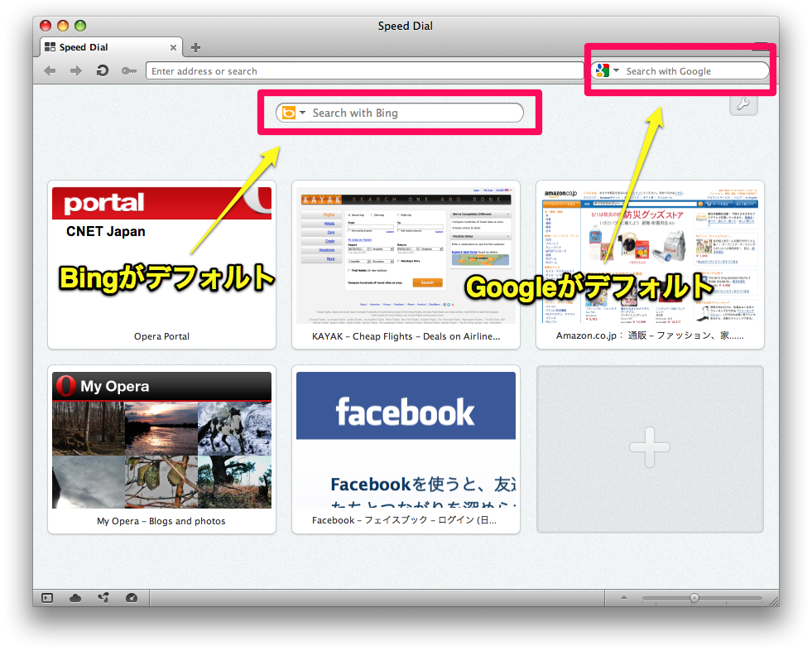The image size is (812, 656).
Task: Open the password wand key icon
Action: (x=129, y=71)
